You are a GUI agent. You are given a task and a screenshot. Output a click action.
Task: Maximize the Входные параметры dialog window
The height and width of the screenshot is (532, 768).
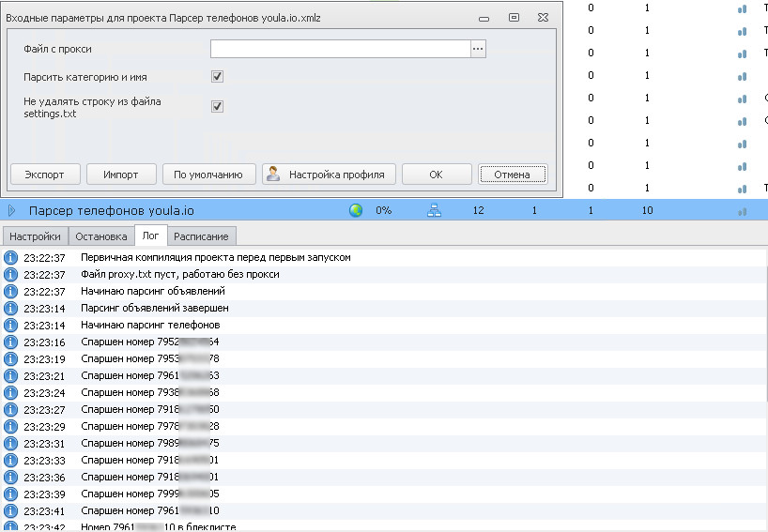(514, 17)
